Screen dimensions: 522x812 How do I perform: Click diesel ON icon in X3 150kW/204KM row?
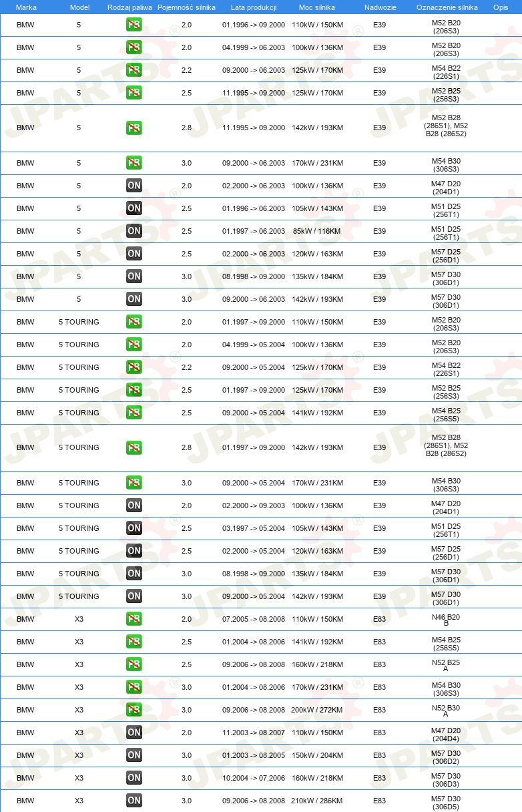[134, 755]
